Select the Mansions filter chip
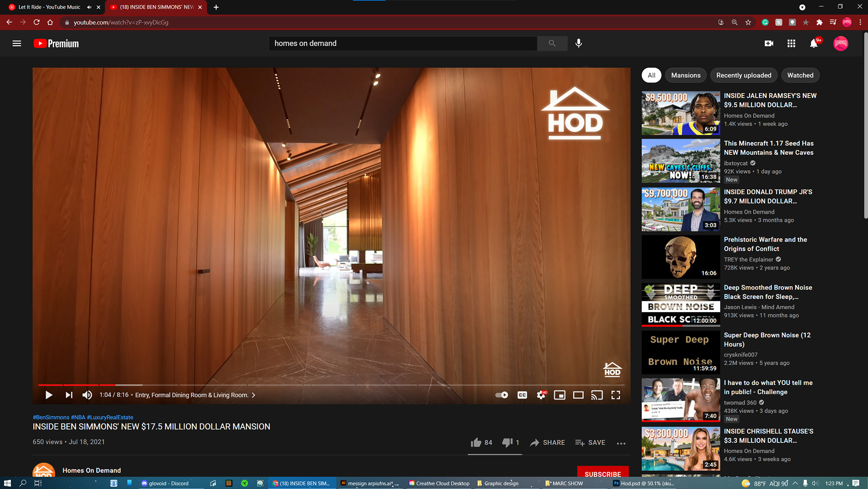 [x=685, y=75]
